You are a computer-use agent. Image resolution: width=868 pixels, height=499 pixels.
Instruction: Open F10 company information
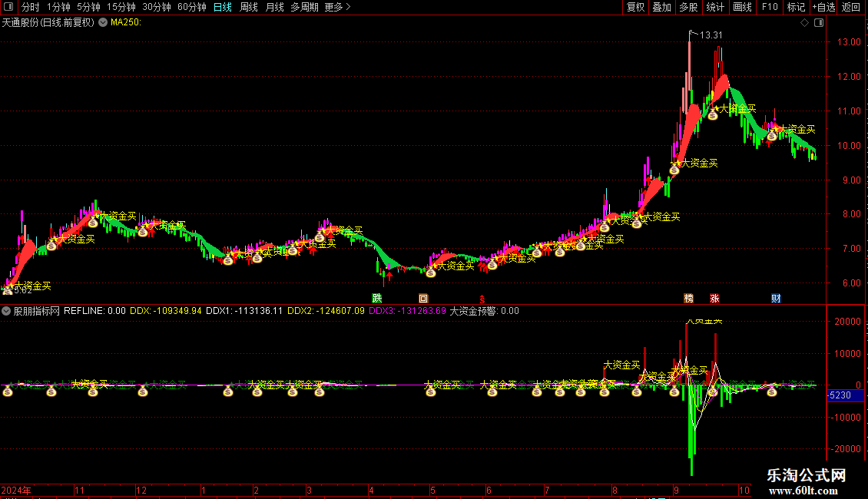(770, 7)
